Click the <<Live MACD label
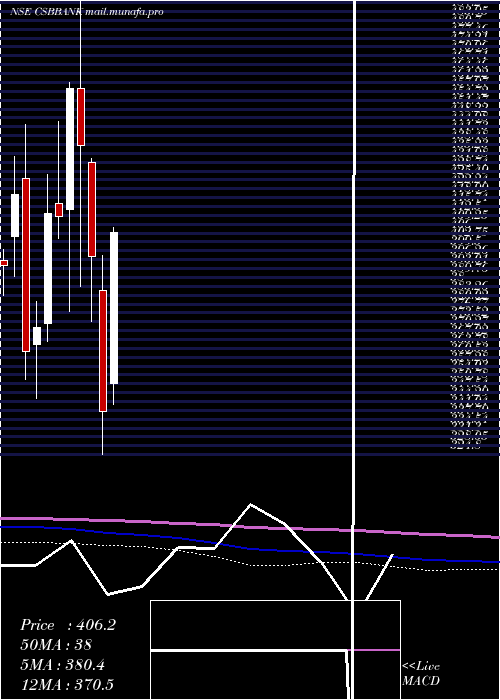Screen dimensions: 500x700 [421, 674]
